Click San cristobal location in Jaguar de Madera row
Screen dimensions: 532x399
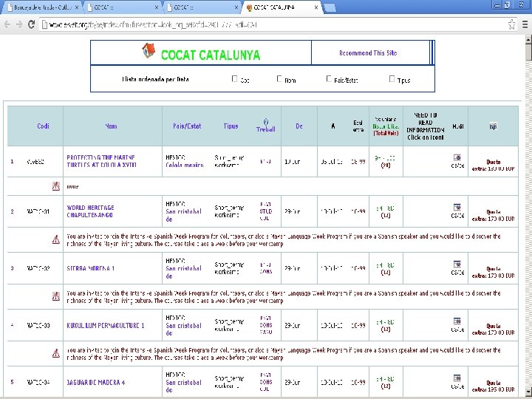click(183, 386)
